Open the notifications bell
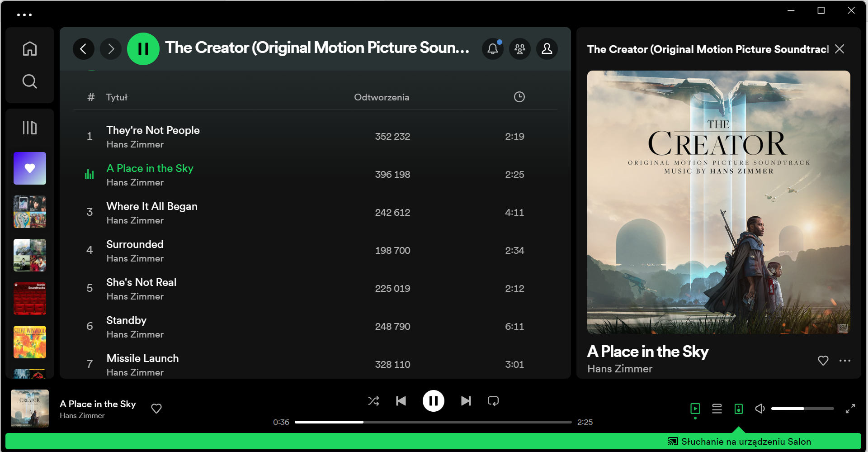Viewport: 868px width, 452px height. 493,49
